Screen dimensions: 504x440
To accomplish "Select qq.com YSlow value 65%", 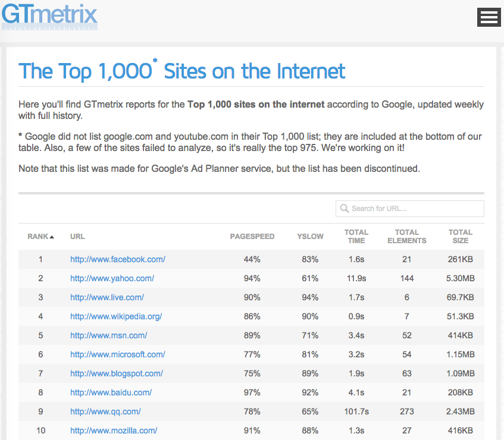I will pyautogui.click(x=310, y=411).
